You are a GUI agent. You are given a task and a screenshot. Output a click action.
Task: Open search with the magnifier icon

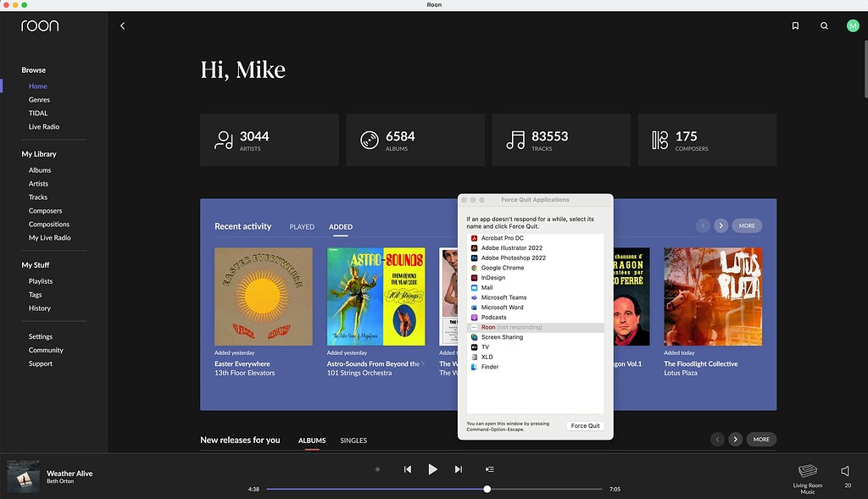[x=824, y=26]
